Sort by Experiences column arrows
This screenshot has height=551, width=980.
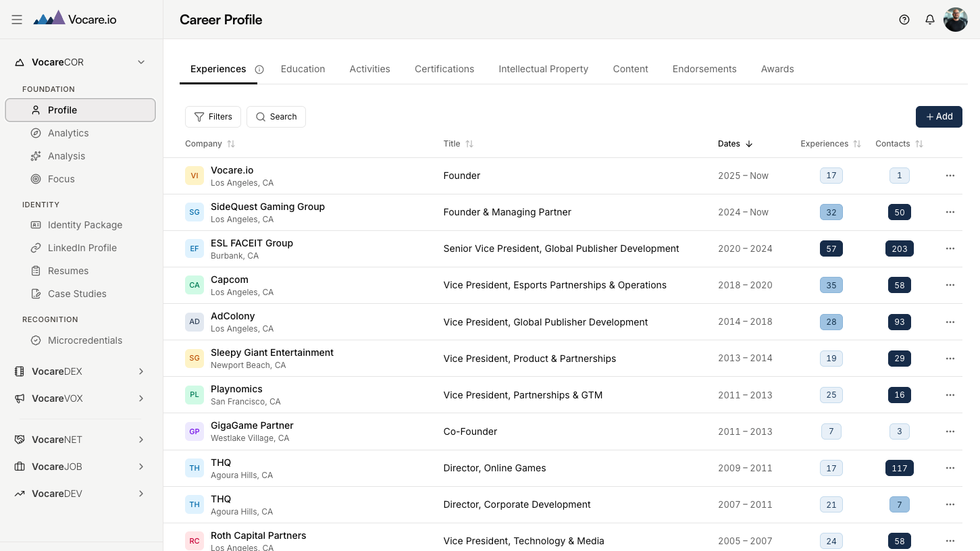(857, 144)
